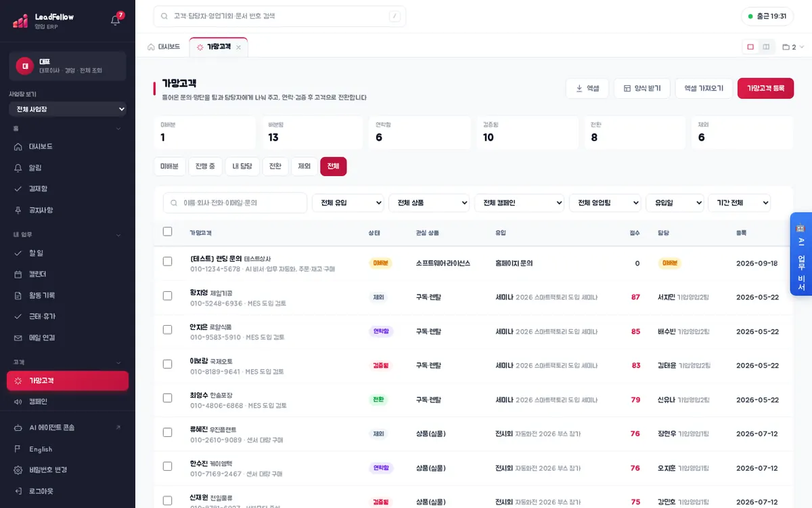Open the 유입일 date type dropdown

click(675, 203)
